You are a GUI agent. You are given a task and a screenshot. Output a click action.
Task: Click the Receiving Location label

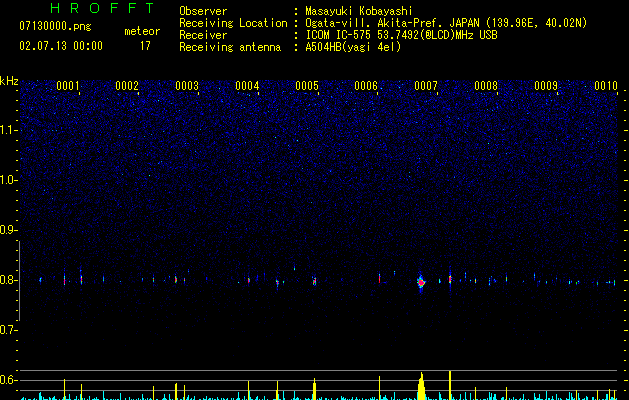point(233,23)
